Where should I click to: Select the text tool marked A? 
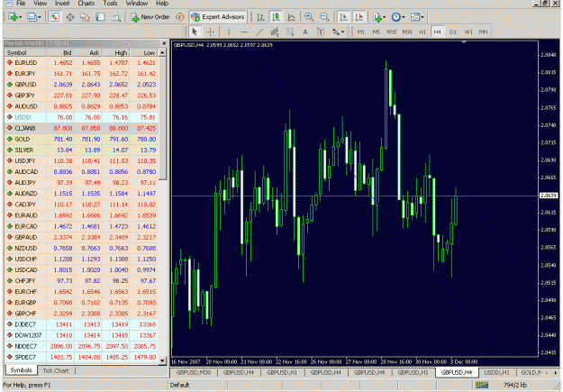305,32
